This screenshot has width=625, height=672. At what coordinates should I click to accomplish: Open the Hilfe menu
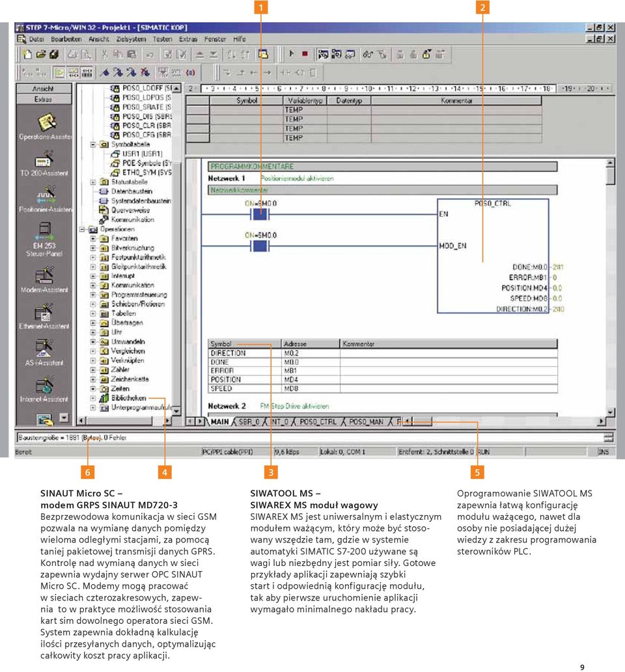240,39
